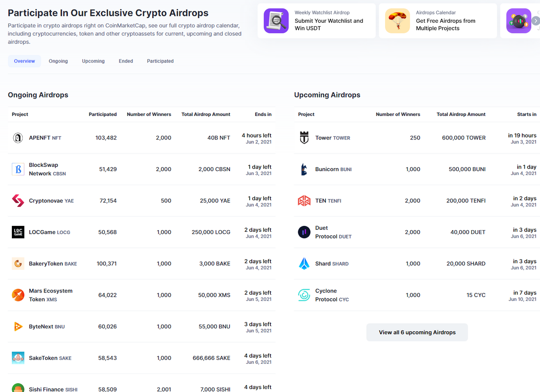Click the 600,000 TOWER airdrop amount
The width and height of the screenshot is (540, 392).
[x=464, y=138]
